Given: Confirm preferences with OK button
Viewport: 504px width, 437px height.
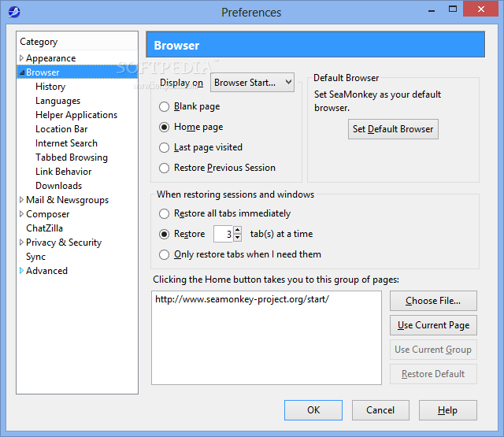Looking at the screenshot, I should [x=313, y=410].
